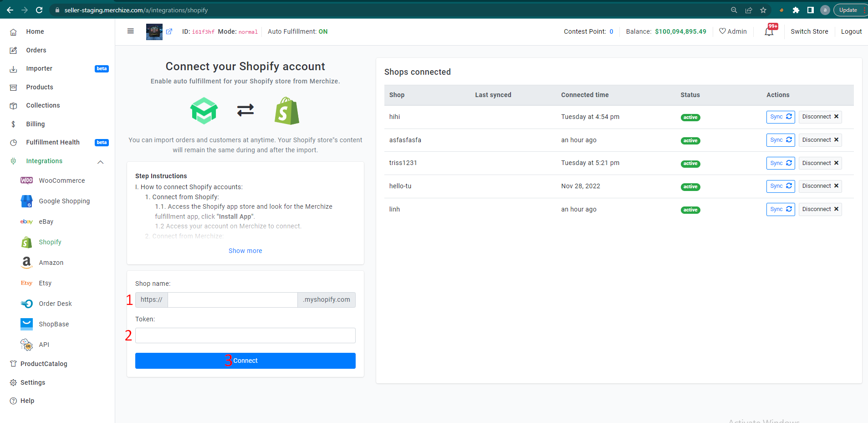The image size is (868, 423).
Task: Click the Contest Point value
Action: pyautogui.click(x=611, y=31)
